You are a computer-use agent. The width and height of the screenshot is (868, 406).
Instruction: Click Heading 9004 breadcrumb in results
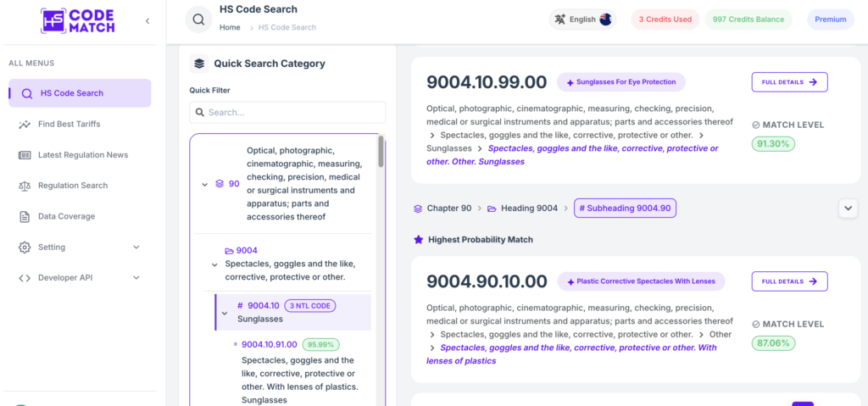pyautogui.click(x=522, y=209)
